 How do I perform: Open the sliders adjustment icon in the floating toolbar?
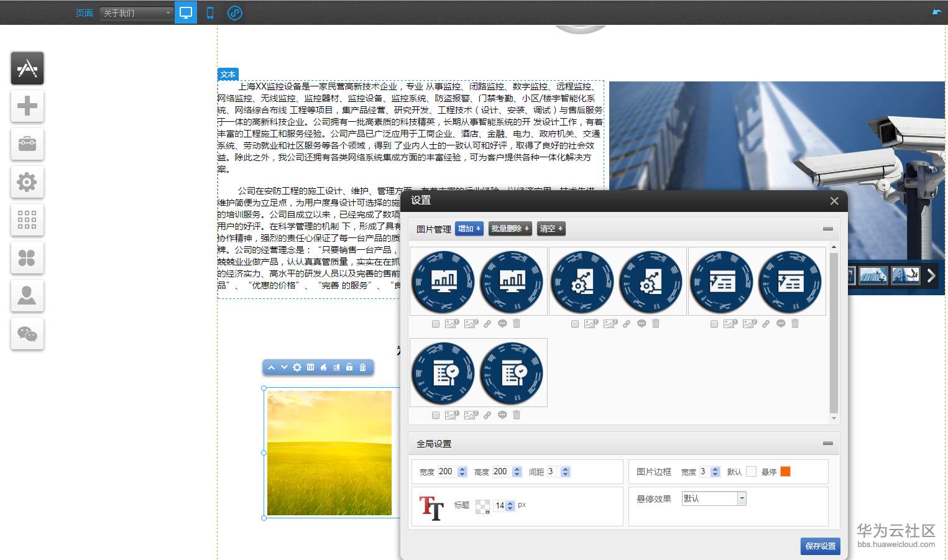[310, 367]
